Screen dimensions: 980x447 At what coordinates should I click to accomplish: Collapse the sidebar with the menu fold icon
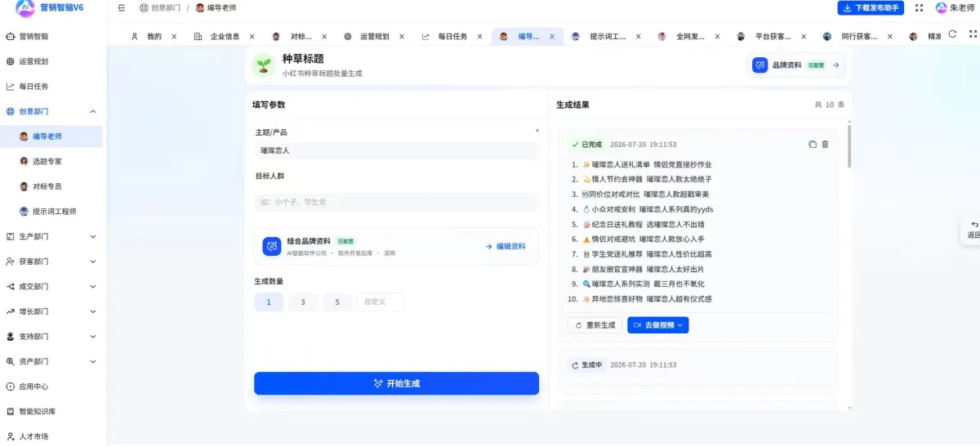[x=122, y=7]
